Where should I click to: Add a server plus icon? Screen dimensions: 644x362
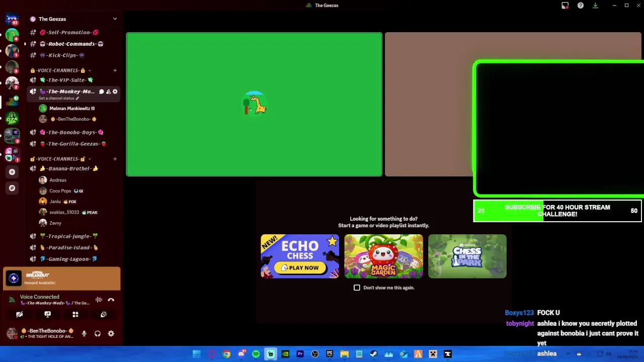click(12, 172)
